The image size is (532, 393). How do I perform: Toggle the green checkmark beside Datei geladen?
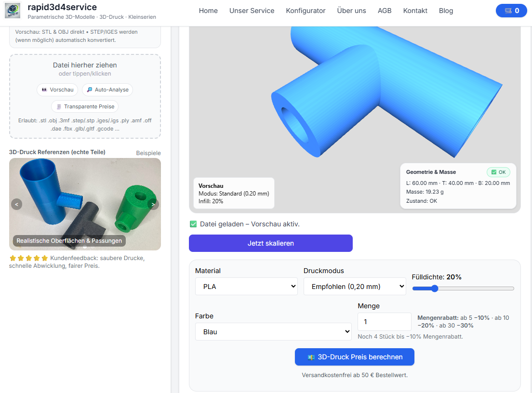[193, 223]
